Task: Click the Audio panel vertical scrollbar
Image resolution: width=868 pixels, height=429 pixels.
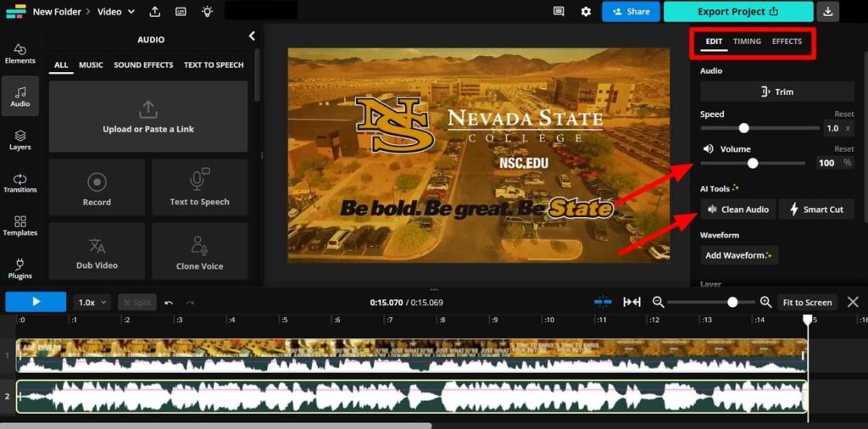Action: pos(256,75)
